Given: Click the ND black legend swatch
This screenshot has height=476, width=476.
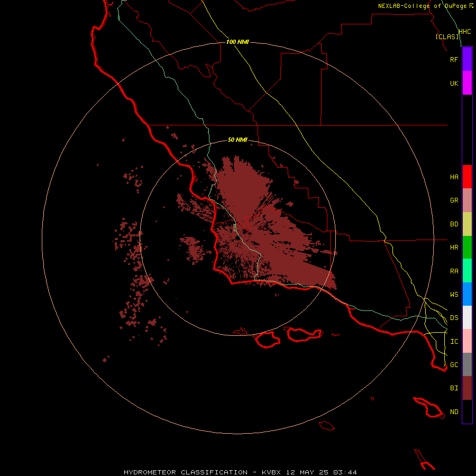Looking at the screenshot, I should click(x=467, y=411).
